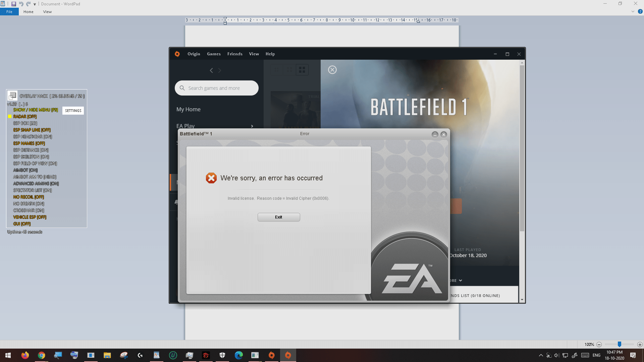644x362 pixels.
Task: Open My Home in Origin sidebar
Action: point(189,109)
